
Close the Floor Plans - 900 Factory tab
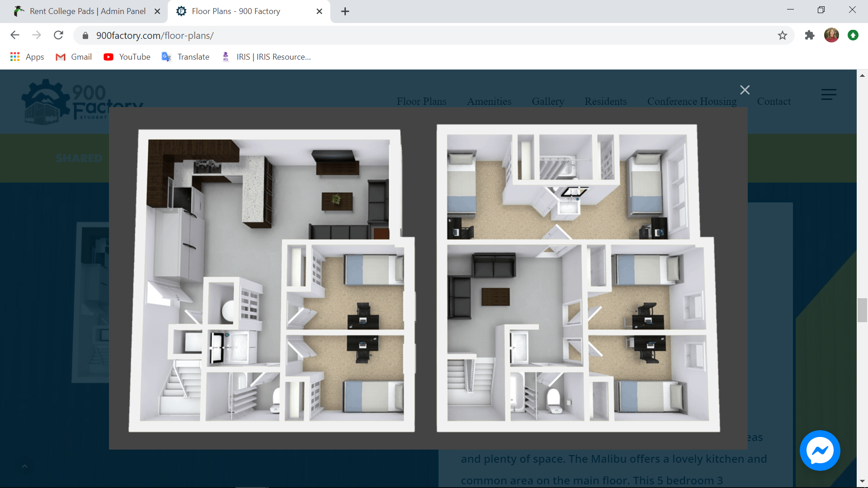(319, 11)
